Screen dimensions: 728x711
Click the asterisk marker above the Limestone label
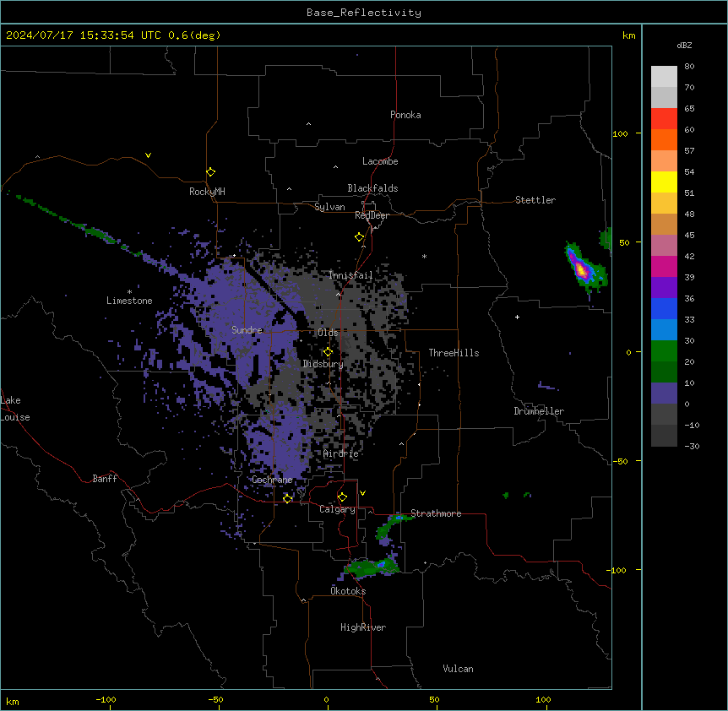coord(129,291)
